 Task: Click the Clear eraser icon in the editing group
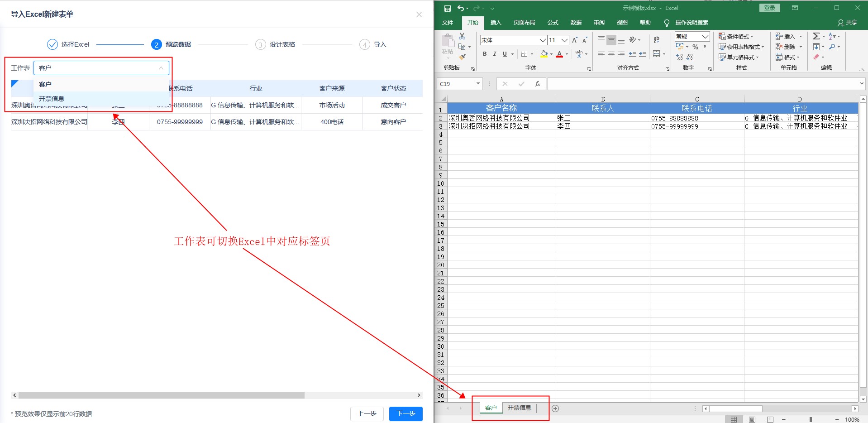(x=816, y=57)
